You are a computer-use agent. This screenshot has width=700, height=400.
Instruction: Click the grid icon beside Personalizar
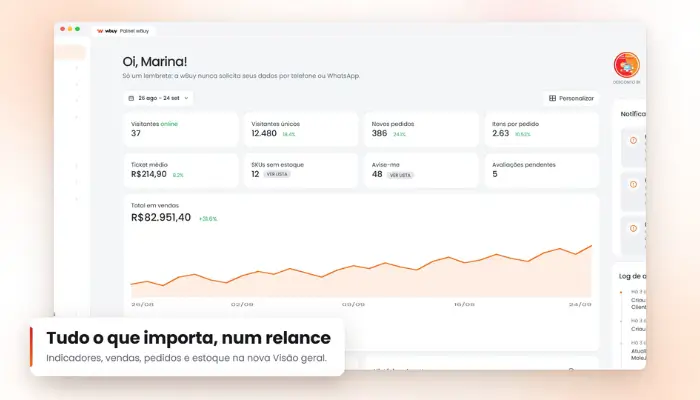[x=552, y=98]
